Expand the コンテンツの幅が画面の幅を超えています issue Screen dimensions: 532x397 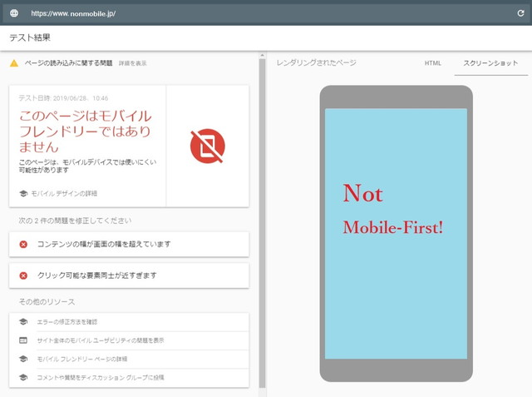click(129, 244)
